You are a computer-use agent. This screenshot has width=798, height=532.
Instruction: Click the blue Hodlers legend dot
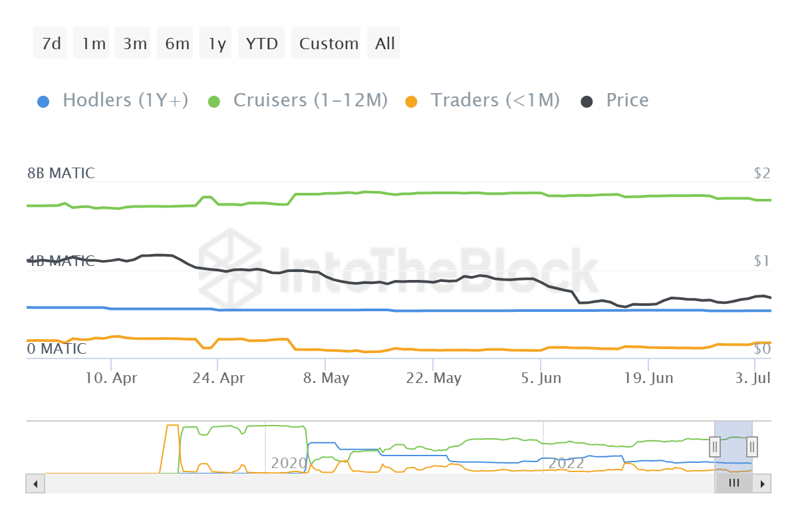click(43, 102)
